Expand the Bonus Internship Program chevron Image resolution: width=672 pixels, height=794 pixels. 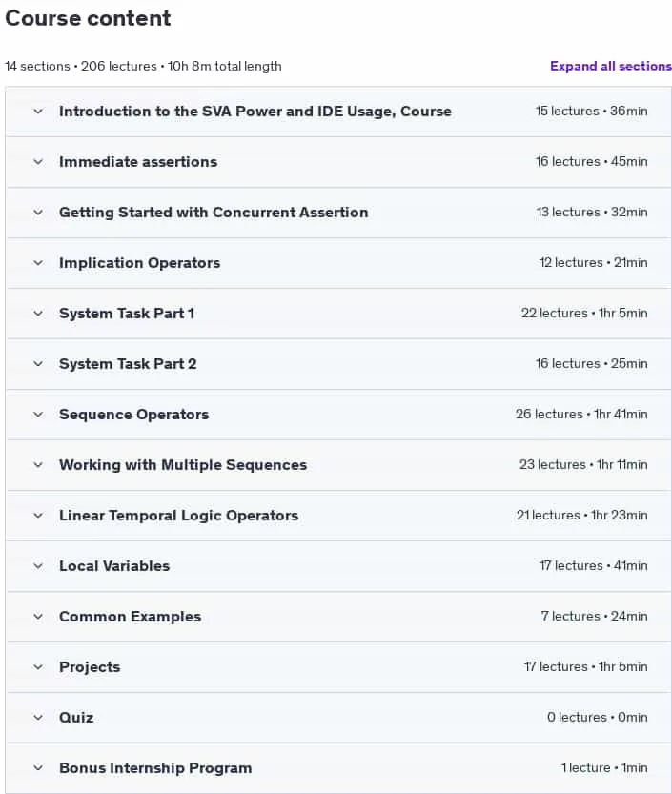tap(38, 768)
